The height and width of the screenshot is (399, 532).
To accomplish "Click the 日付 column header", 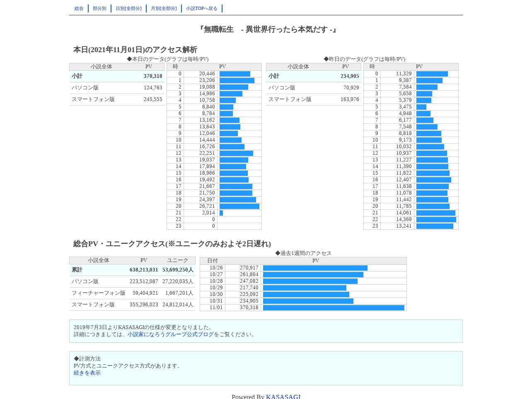I will point(213,261).
